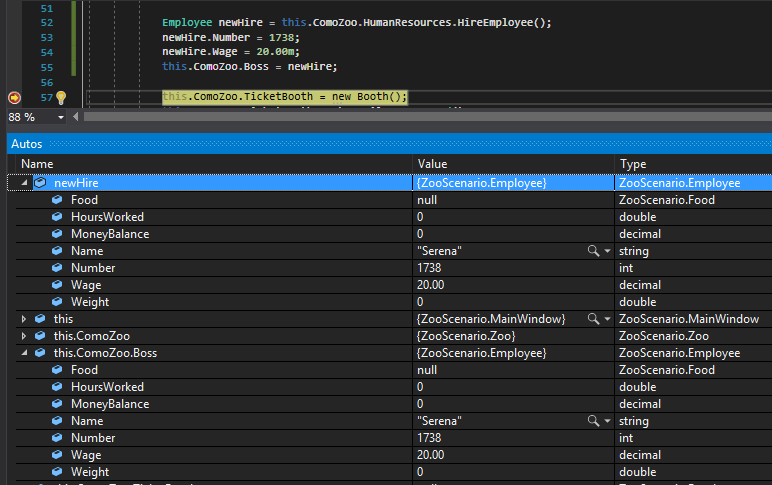Screen dimensions: 772x485
Task: Click the magnifier icon for Boss Name value
Action: [x=593, y=421]
